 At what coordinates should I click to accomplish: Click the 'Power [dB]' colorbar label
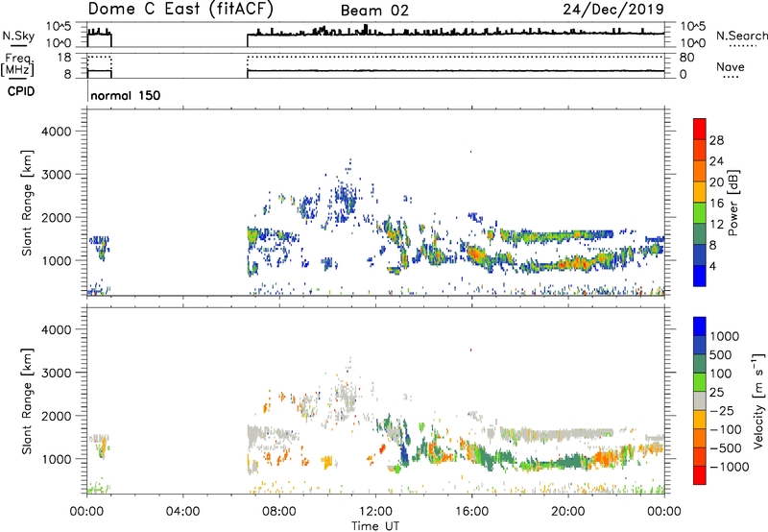point(733,203)
